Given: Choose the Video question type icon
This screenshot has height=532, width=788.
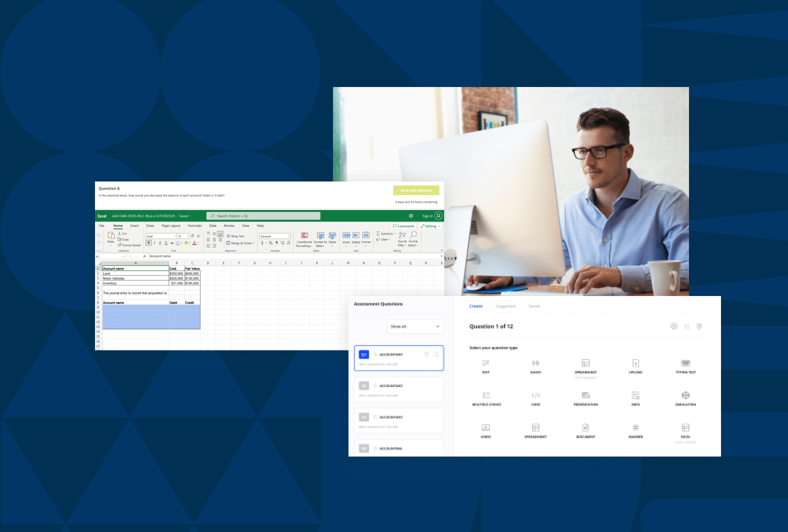Looking at the screenshot, I should pos(485,427).
